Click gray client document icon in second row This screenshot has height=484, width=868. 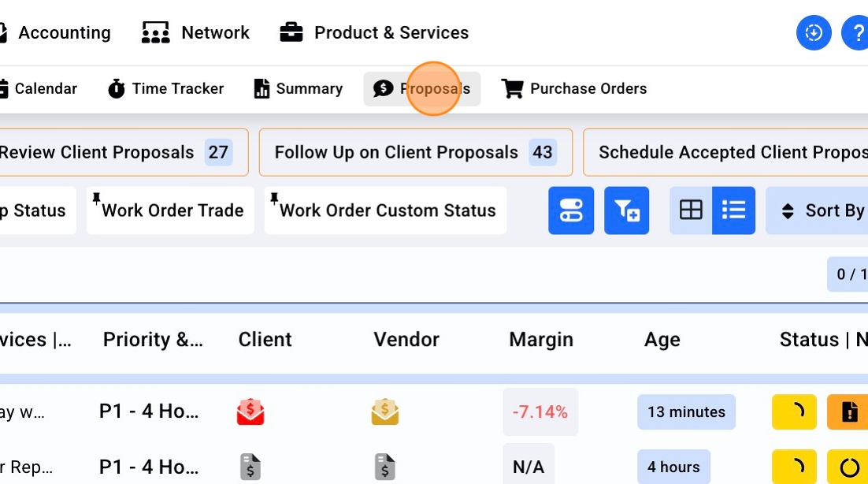(250, 467)
